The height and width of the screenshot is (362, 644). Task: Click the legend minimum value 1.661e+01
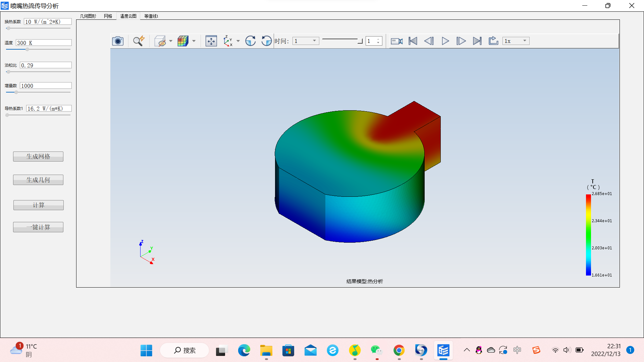pos(602,275)
